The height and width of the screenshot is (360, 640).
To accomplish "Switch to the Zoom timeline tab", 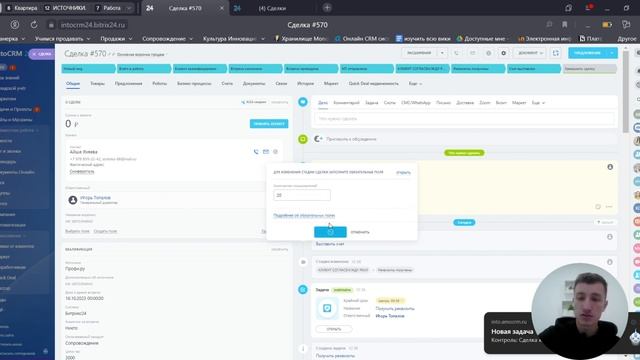I will [484, 103].
